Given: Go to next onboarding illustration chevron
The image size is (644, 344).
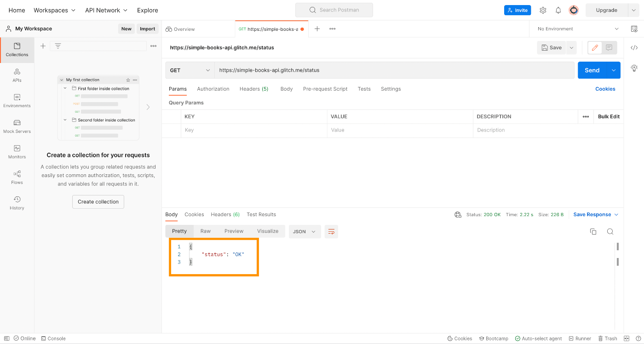Looking at the screenshot, I should (x=148, y=107).
